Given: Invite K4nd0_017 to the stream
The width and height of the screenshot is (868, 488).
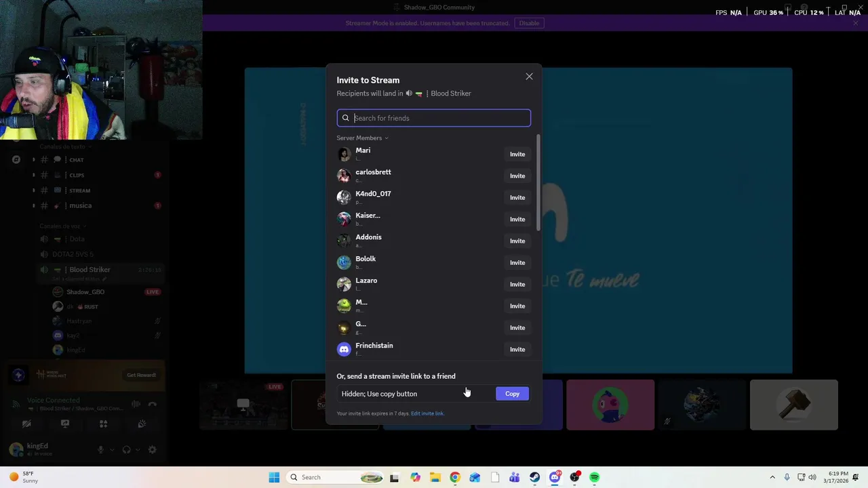Looking at the screenshot, I should point(517,197).
